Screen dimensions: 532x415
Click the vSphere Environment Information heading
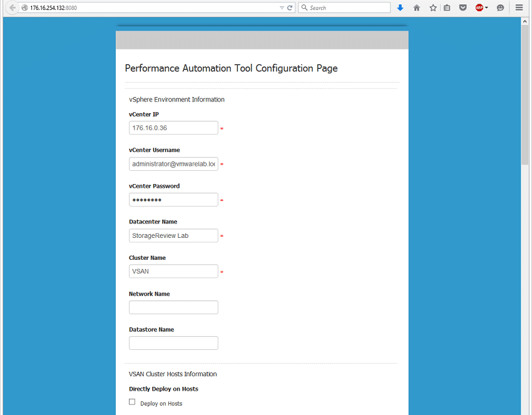coord(176,100)
